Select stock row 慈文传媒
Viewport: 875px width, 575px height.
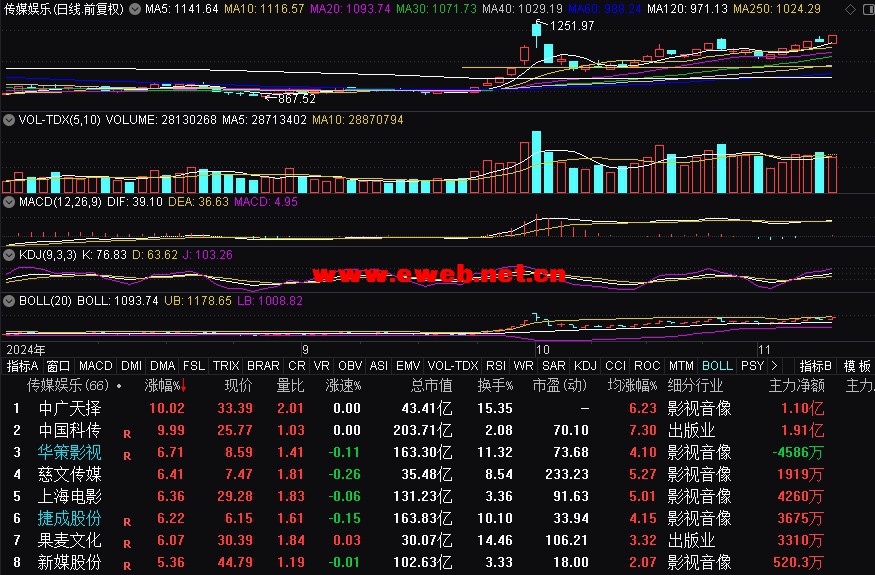tap(438, 474)
